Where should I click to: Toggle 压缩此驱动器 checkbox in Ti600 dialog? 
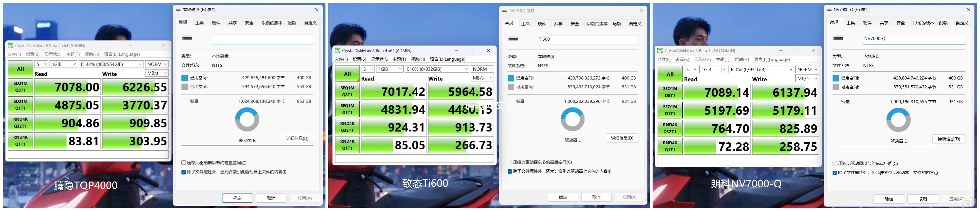click(x=510, y=162)
